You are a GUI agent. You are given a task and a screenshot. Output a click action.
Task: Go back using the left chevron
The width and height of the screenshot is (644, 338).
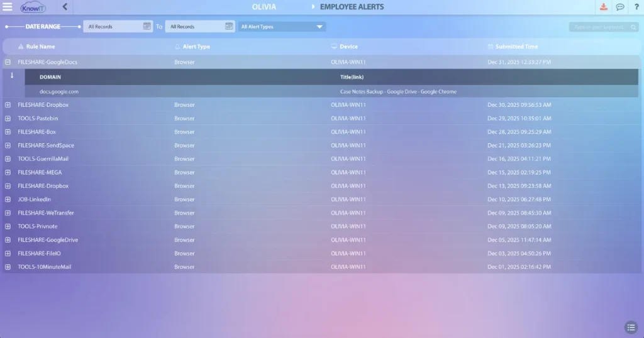point(65,6)
